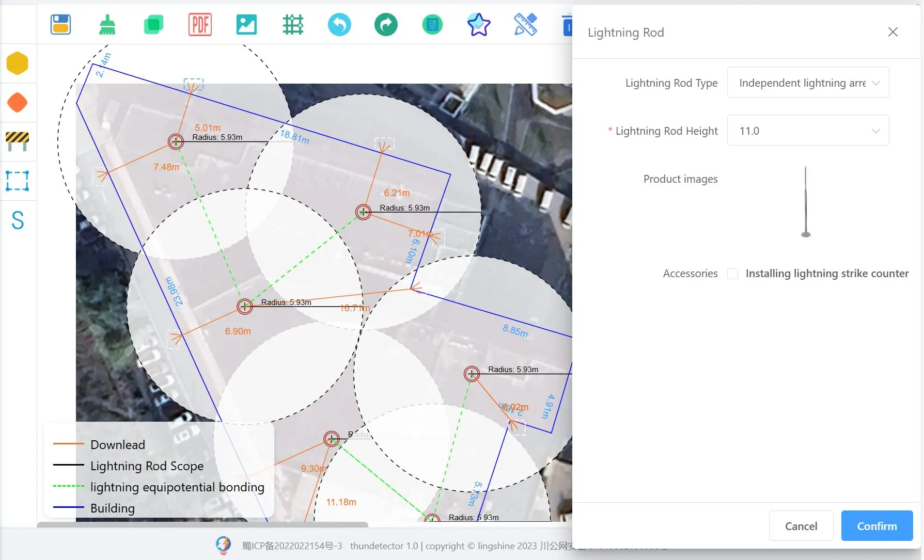The width and height of the screenshot is (924, 560).
Task: Select the striped barrier tool in sidebar
Action: [17, 141]
